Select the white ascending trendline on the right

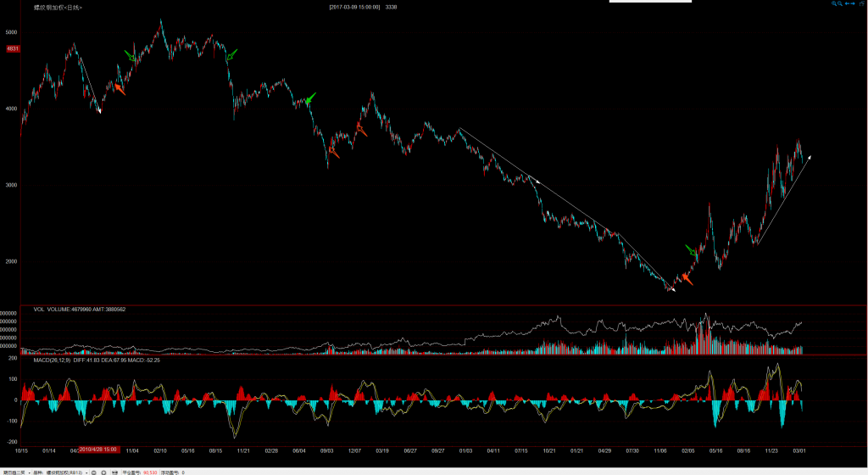click(782, 201)
